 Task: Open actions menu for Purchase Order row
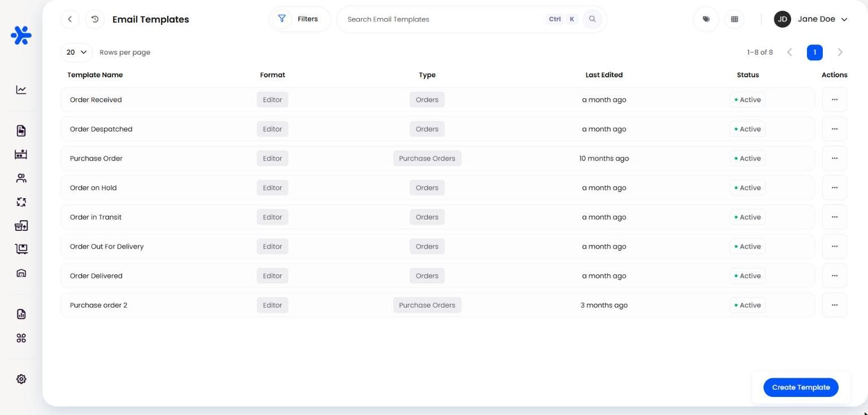(x=835, y=159)
